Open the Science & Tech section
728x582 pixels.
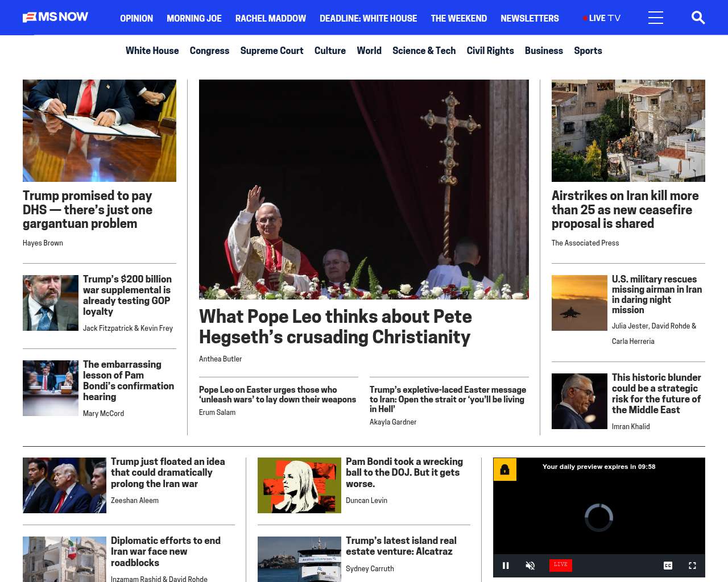click(424, 51)
